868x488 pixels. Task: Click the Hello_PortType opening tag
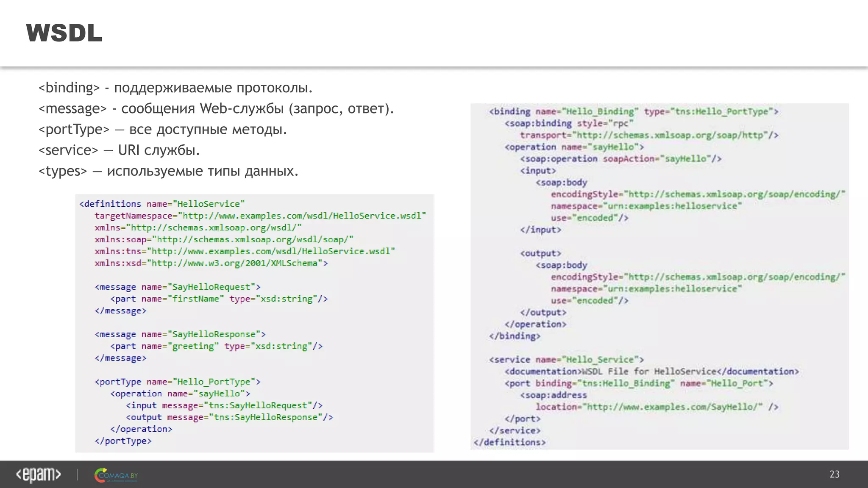click(x=177, y=382)
